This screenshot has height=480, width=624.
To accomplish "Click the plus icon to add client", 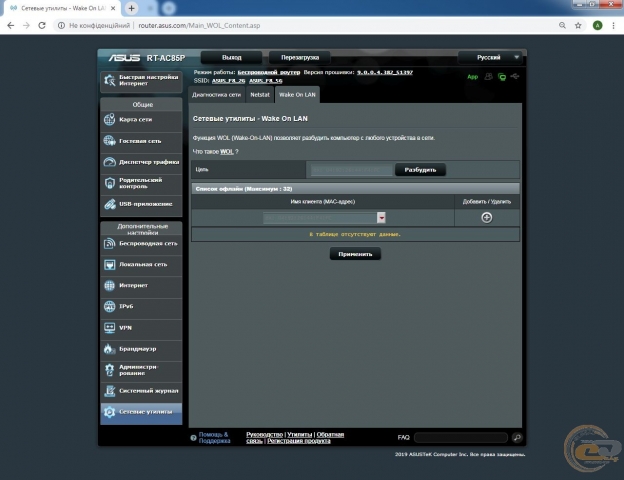I will point(486,217).
